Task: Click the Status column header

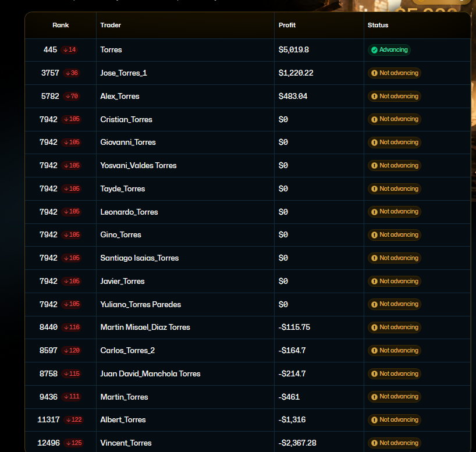Action: click(x=378, y=25)
